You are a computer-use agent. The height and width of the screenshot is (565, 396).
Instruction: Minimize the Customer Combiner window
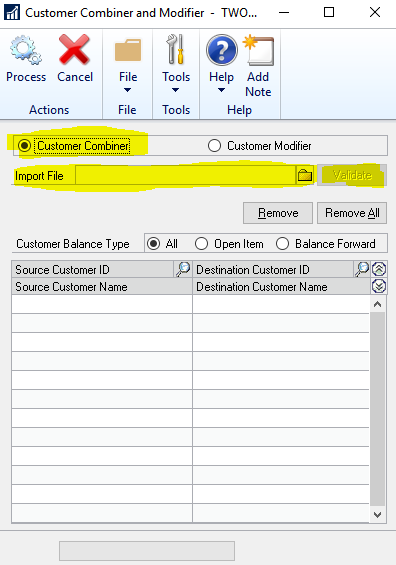pyautogui.click(x=284, y=13)
